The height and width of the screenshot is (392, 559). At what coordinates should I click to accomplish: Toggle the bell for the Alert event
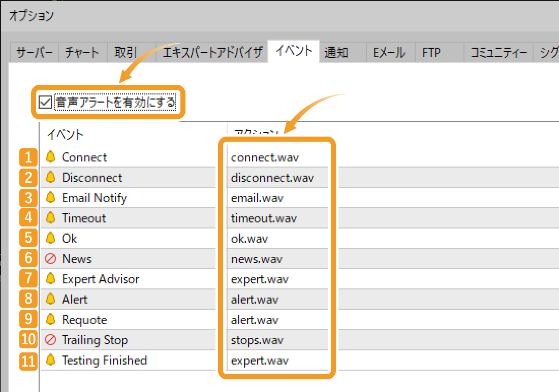[51, 299]
